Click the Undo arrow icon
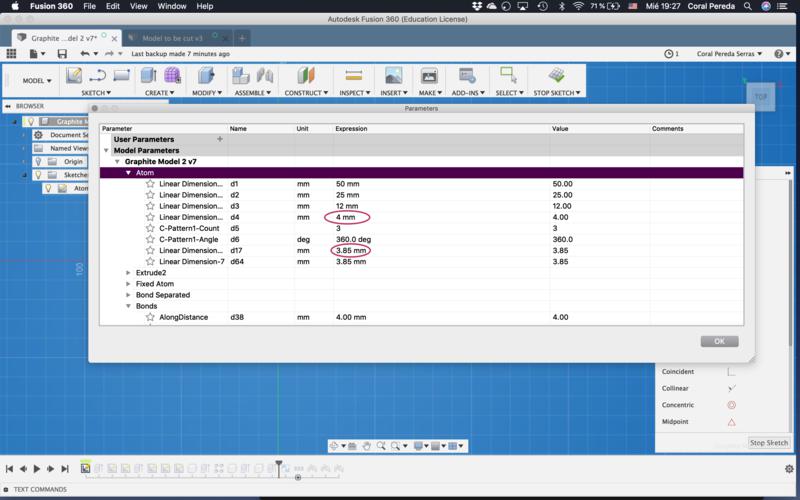Screen dimensions: 800x500 pyautogui.click(x=85, y=54)
